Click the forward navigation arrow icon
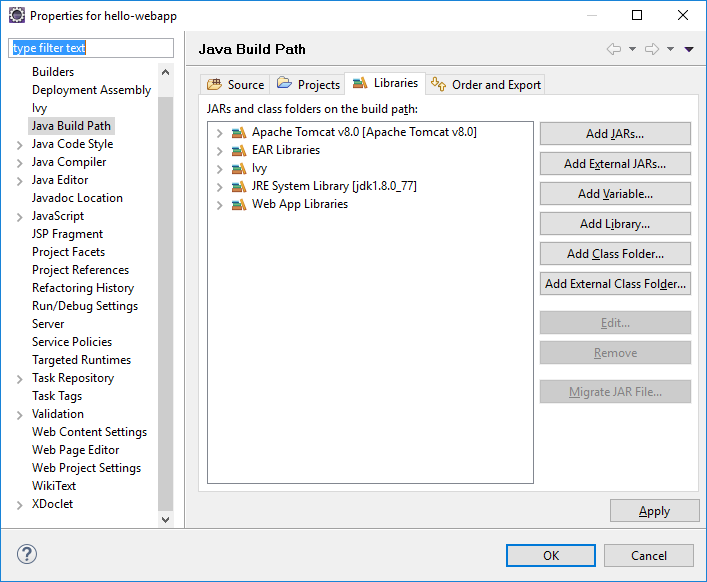 click(x=652, y=49)
